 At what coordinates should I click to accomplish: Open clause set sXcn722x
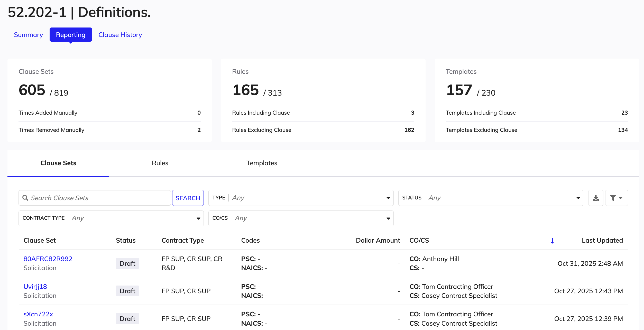[38, 314]
